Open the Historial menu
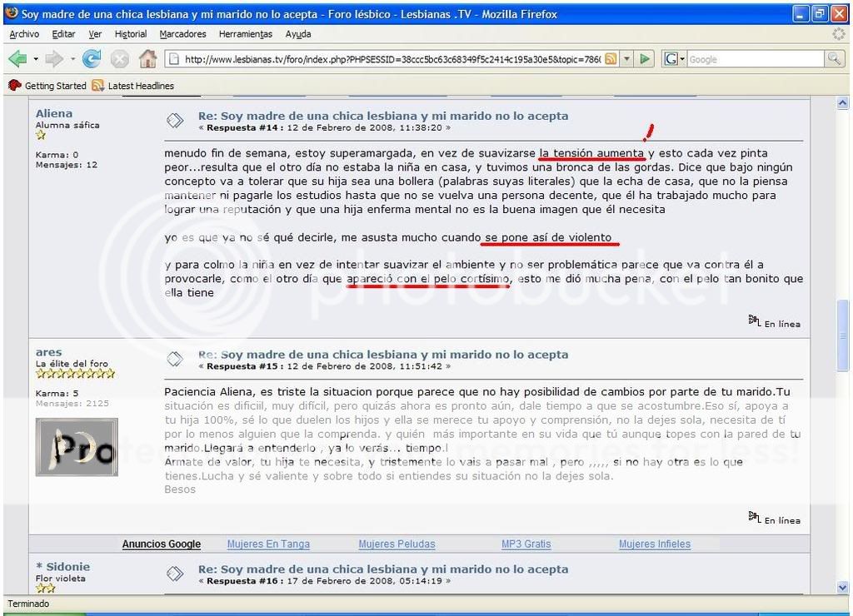 click(130, 34)
